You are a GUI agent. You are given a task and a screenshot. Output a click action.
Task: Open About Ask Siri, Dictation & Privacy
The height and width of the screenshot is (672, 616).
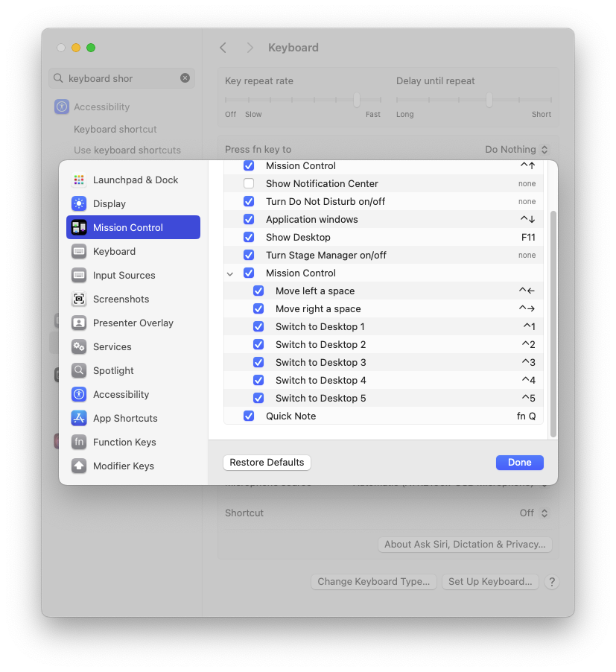[x=465, y=545]
